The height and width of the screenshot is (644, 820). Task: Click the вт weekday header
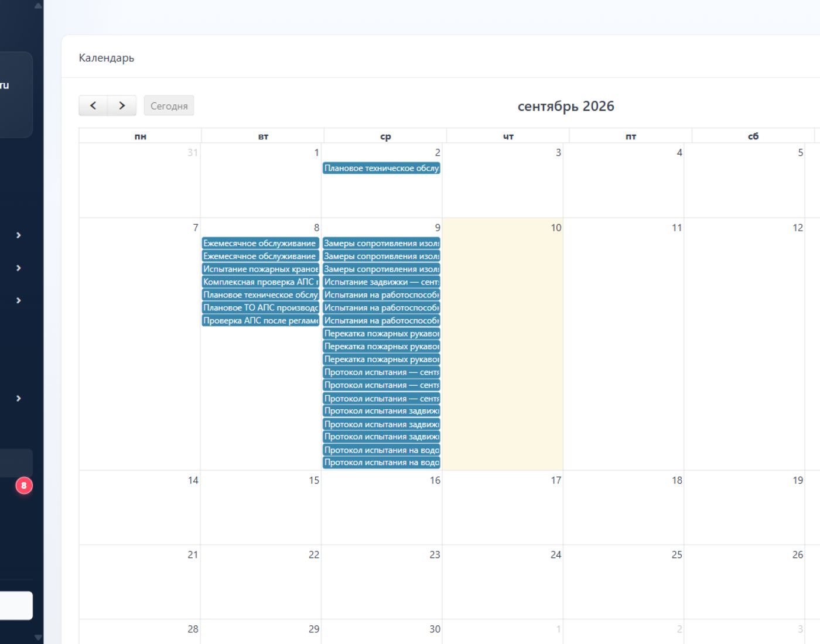click(263, 136)
